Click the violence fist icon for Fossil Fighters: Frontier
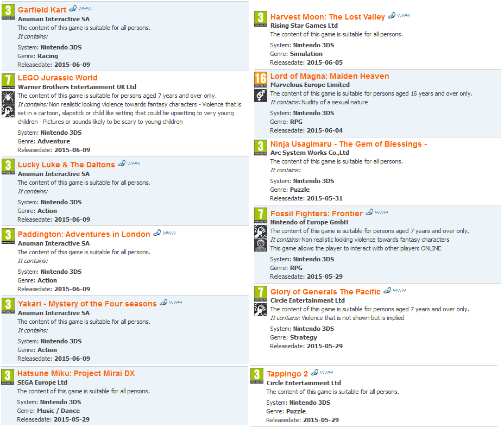Viewport: 504px width, 427px height. 261,231
